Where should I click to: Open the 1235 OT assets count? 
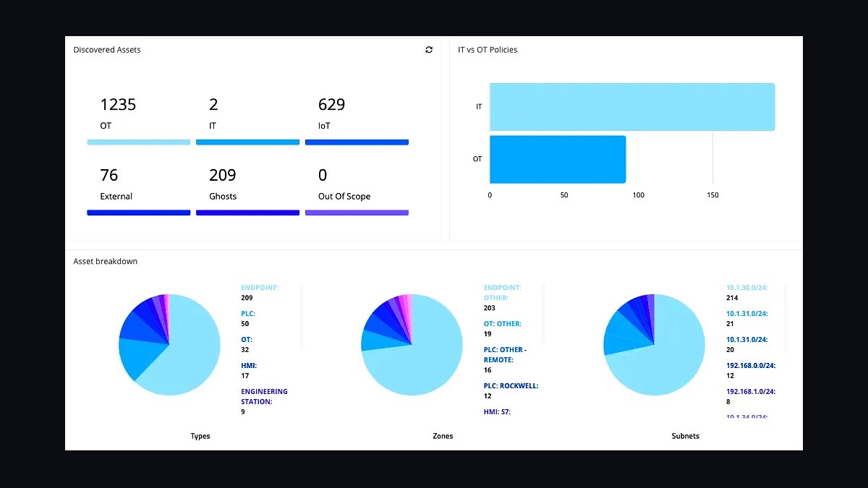point(118,105)
